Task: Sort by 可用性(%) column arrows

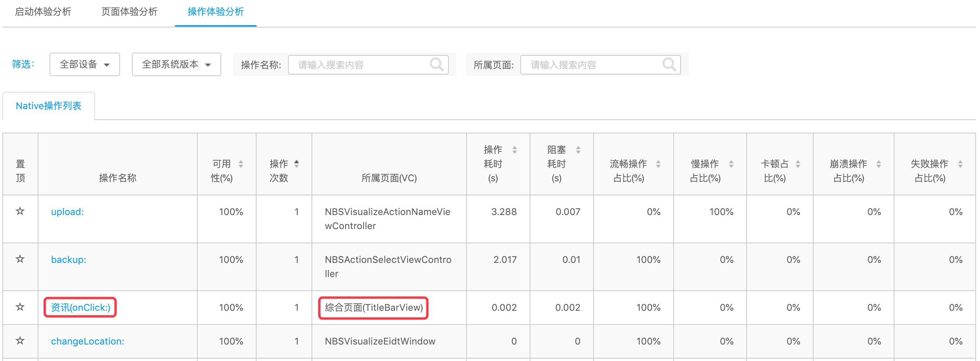Action: pyautogui.click(x=241, y=164)
